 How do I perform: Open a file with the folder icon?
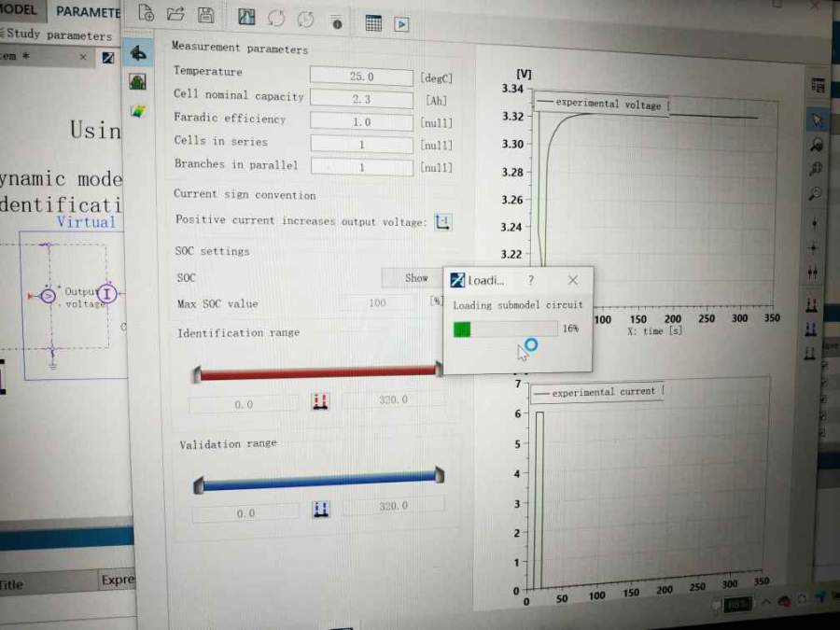pos(175,14)
